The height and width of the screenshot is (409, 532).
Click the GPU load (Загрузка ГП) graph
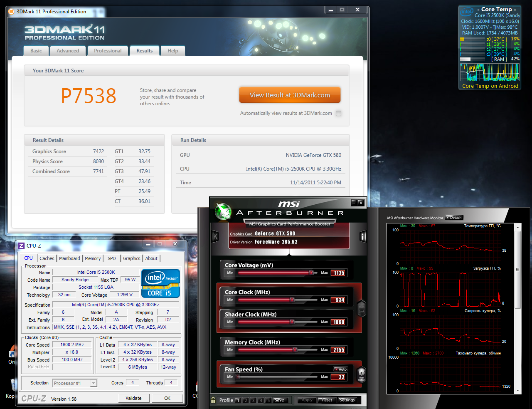(x=451, y=289)
